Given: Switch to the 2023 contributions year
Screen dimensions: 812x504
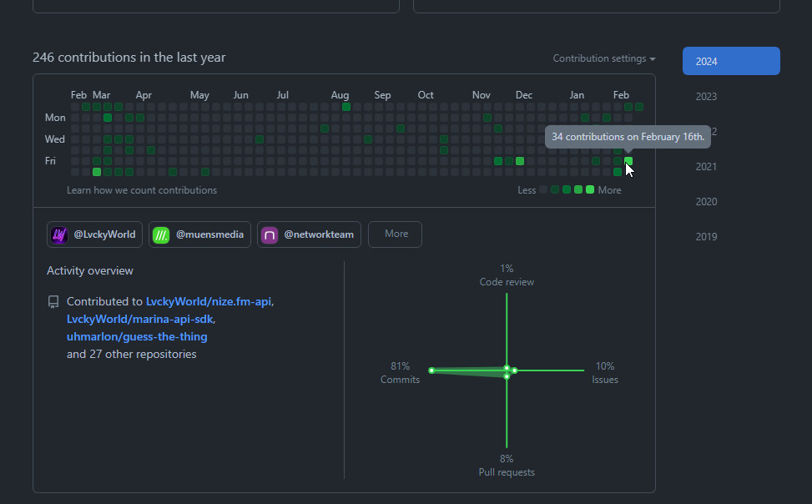Looking at the screenshot, I should pos(706,96).
